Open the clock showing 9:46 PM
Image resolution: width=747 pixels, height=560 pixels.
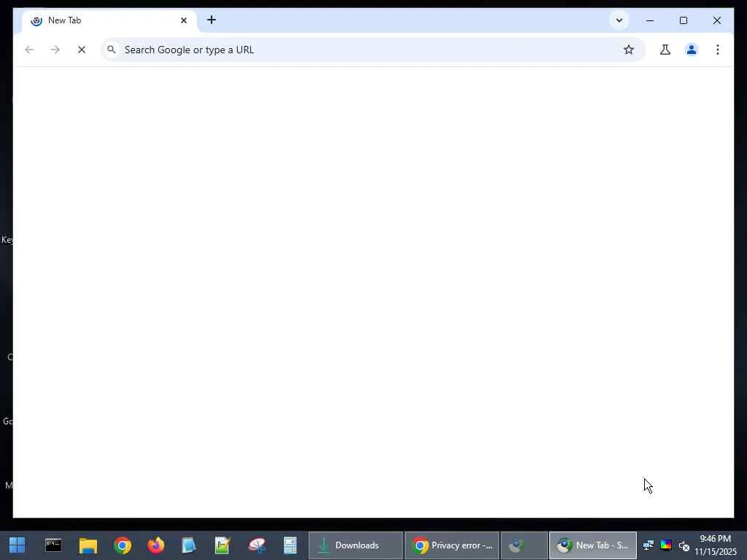point(715,545)
